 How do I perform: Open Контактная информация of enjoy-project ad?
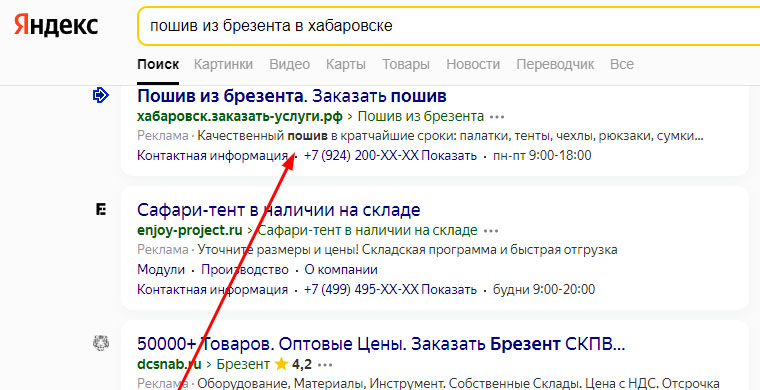click(x=213, y=290)
